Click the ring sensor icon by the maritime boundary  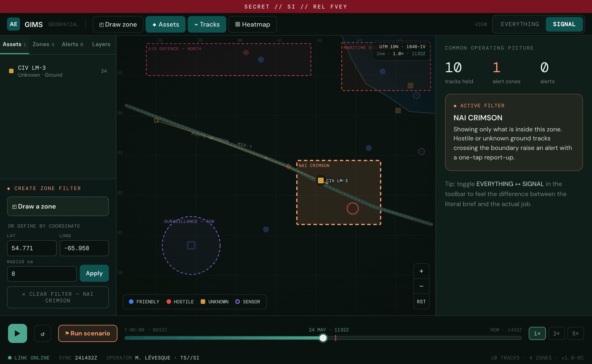coord(416,96)
